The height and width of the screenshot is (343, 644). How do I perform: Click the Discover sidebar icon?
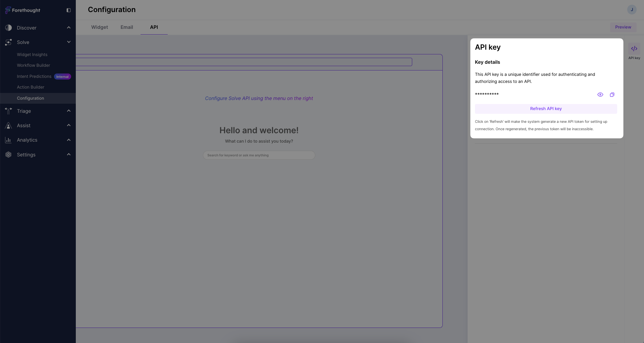click(8, 28)
